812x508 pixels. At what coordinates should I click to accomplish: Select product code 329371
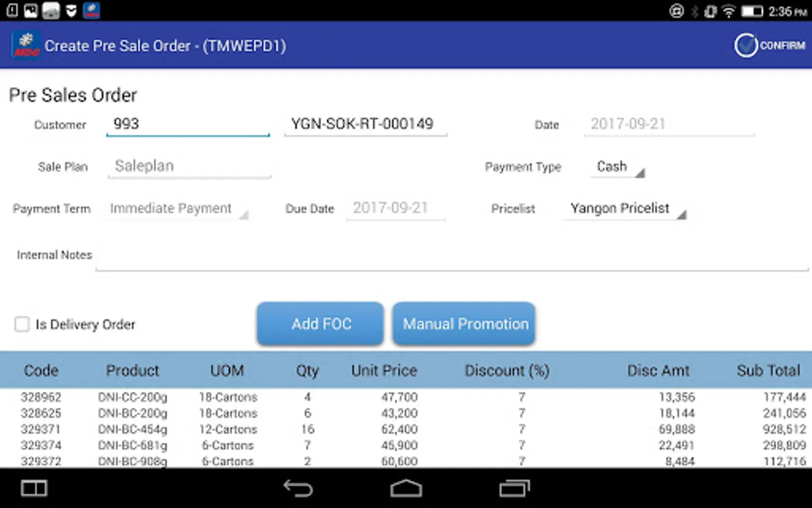[41, 429]
